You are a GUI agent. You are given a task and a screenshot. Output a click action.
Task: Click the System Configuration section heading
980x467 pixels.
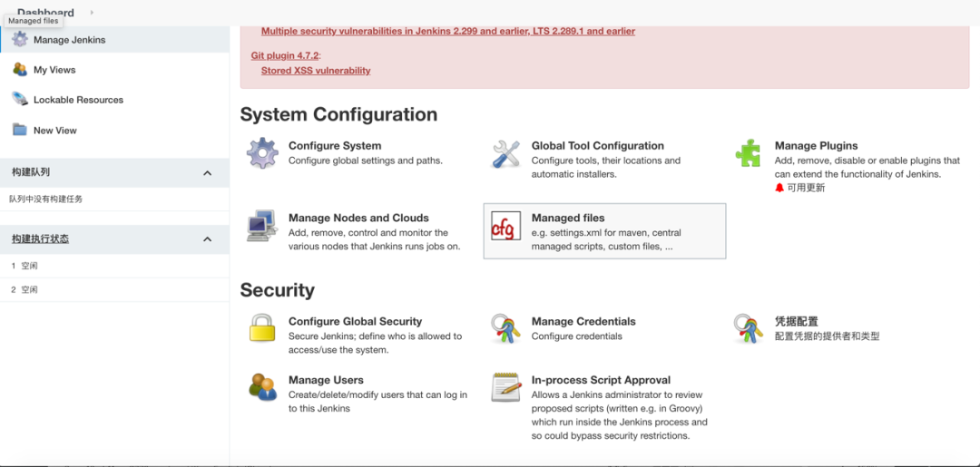(338, 114)
